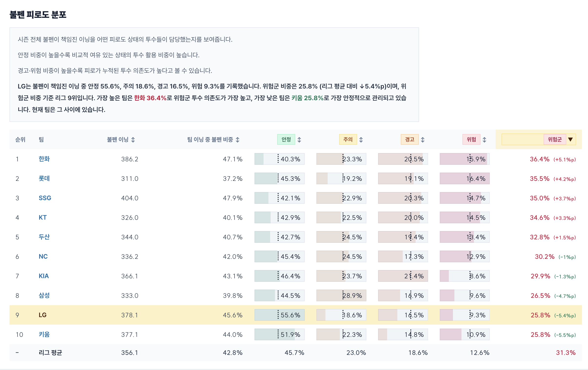Sort by 팀 이닝 중 불펜 비중 arrows
This screenshot has height=370, width=588.
pos(237,140)
